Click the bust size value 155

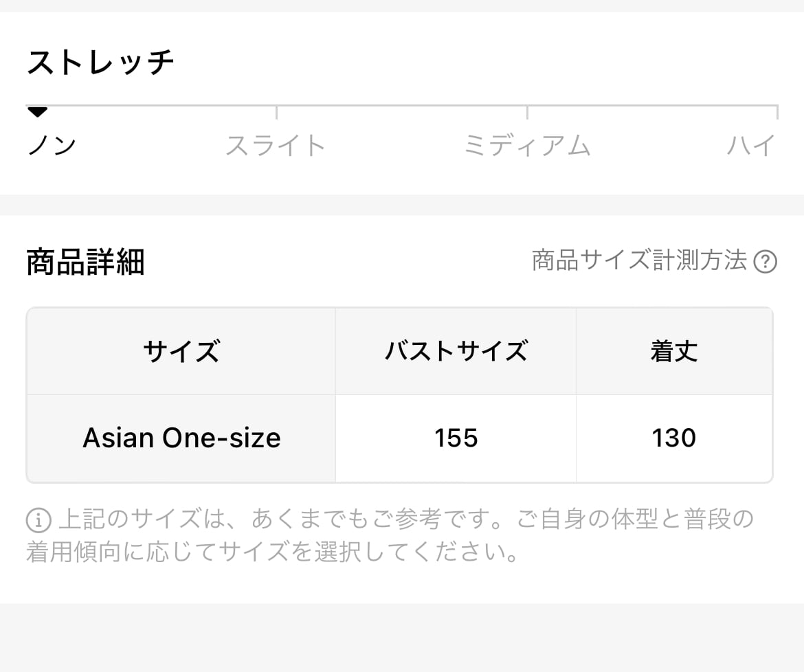tap(456, 438)
